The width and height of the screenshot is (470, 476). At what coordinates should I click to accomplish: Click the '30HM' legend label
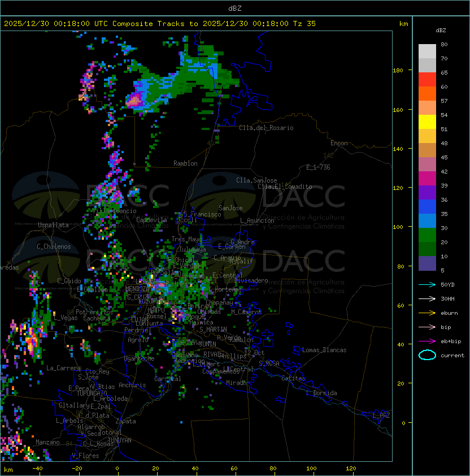click(x=447, y=298)
